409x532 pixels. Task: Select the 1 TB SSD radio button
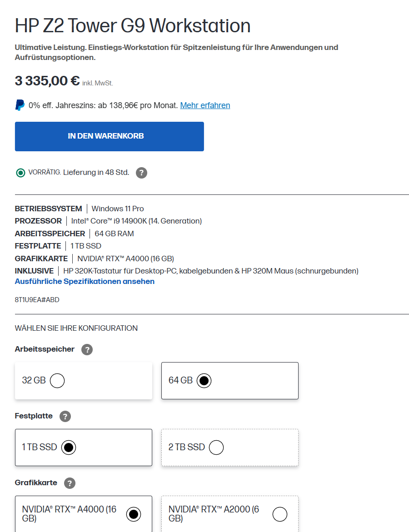coord(69,447)
